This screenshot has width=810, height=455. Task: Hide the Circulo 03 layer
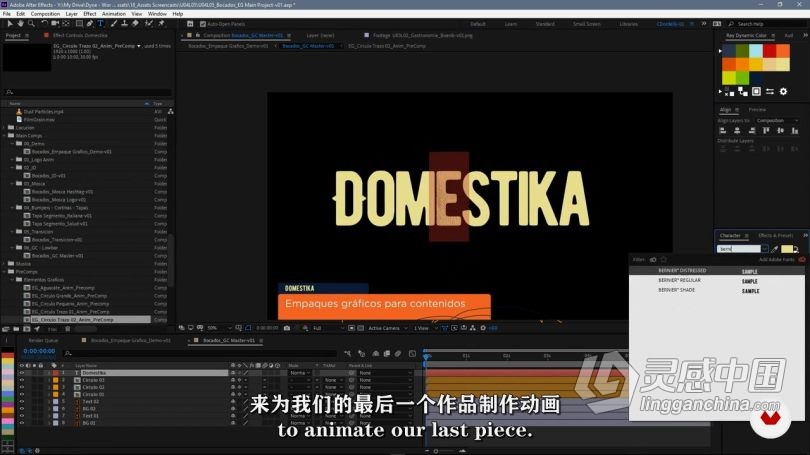[x=22, y=380]
